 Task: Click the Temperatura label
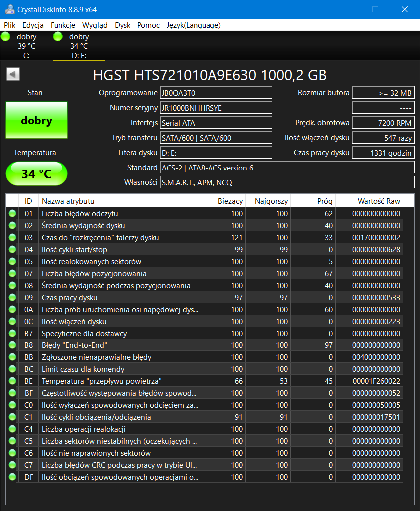point(35,153)
